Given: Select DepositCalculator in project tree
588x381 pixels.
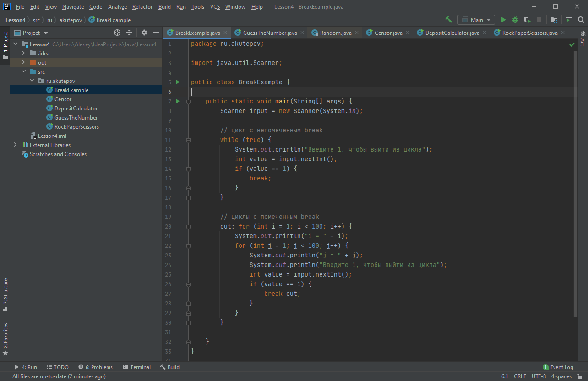Looking at the screenshot, I should [76, 108].
